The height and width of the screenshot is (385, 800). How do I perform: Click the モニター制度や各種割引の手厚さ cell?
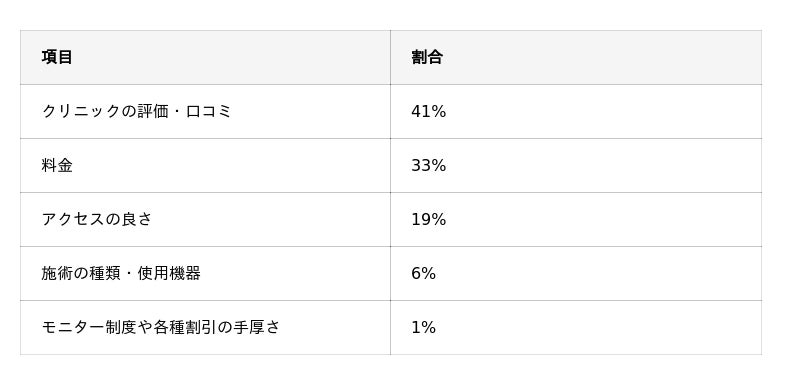205,327
